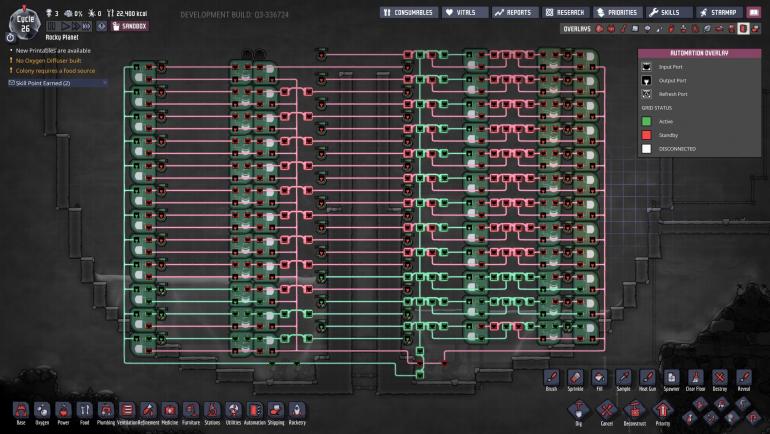Click the duplicant count indicator
The height and width of the screenshot is (434, 770).
[52, 13]
